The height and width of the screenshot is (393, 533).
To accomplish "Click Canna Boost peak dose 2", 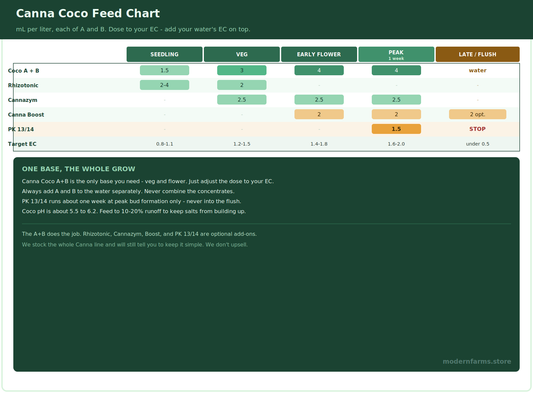I will [x=396, y=114].
